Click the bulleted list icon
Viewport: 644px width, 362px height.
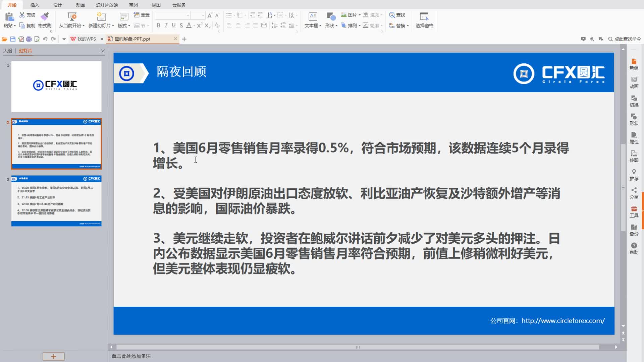coord(229,15)
